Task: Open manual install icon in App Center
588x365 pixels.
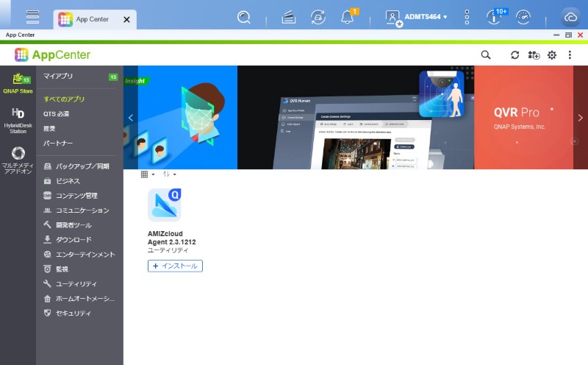Action: pyautogui.click(x=534, y=55)
